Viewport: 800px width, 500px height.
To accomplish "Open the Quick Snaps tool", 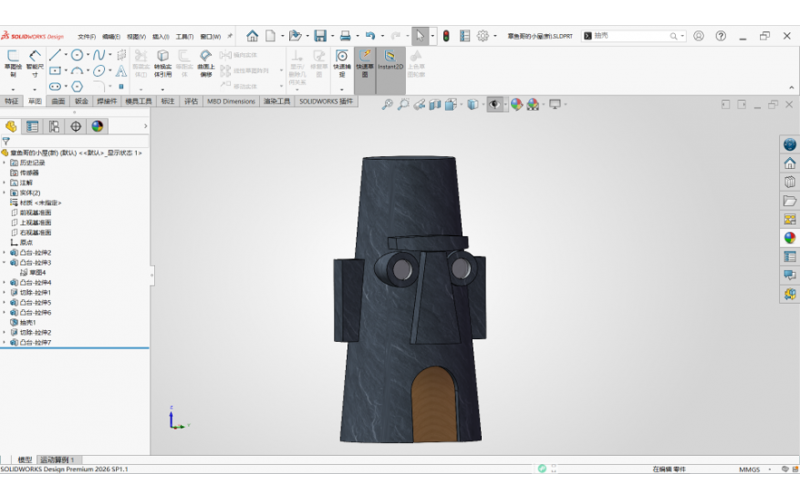I will [x=342, y=63].
